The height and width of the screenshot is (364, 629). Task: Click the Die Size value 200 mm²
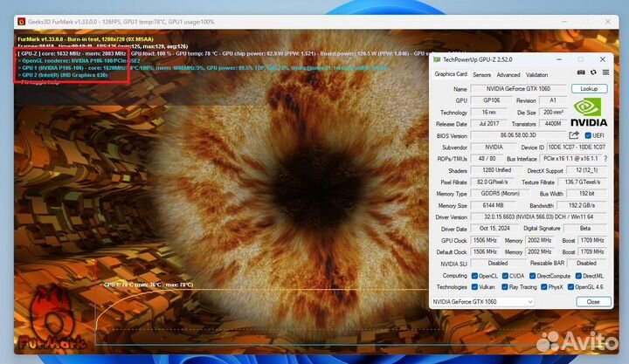[x=553, y=113]
